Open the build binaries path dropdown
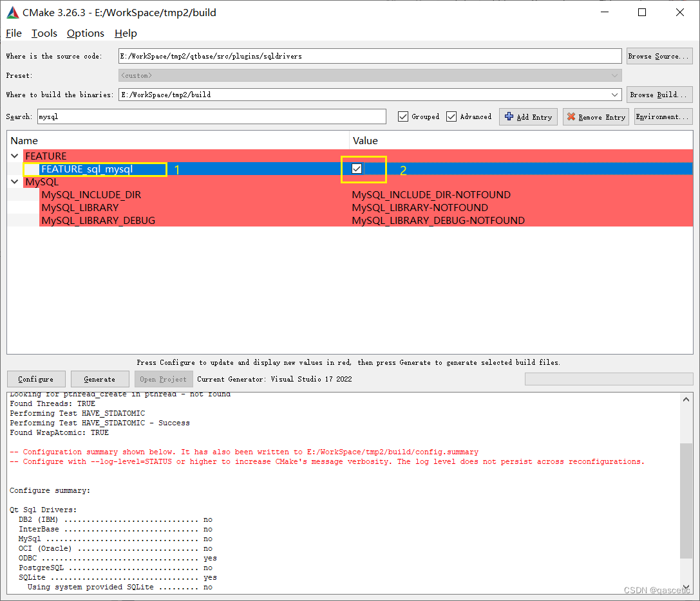The width and height of the screenshot is (700, 601). (614, 95)
